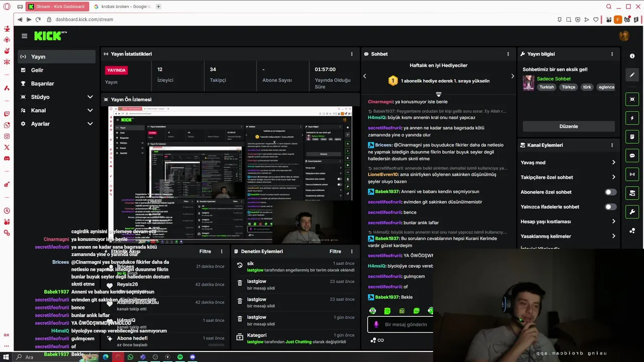644x362 pixels.
Task: Click the trash icon beside first lastglow deletion
Action: [x=240, y=284]
